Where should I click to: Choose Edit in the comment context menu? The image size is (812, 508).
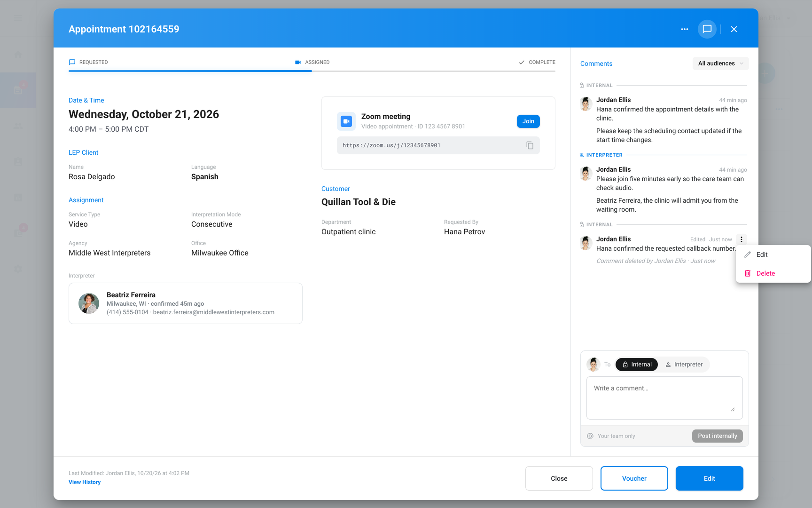coord(773,254)
